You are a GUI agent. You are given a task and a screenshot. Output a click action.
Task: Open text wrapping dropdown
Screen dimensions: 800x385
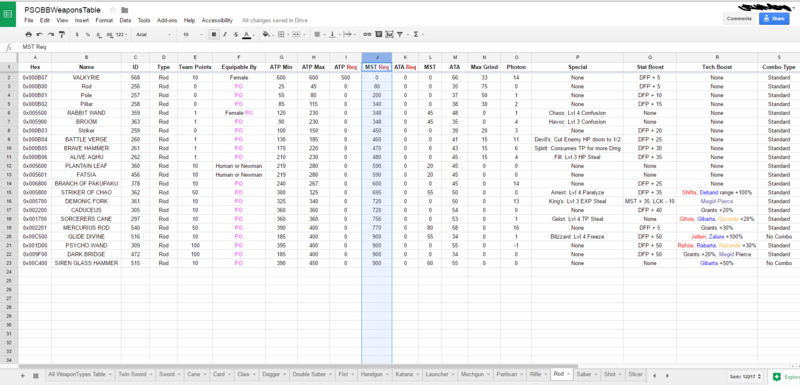coord(349,35)
